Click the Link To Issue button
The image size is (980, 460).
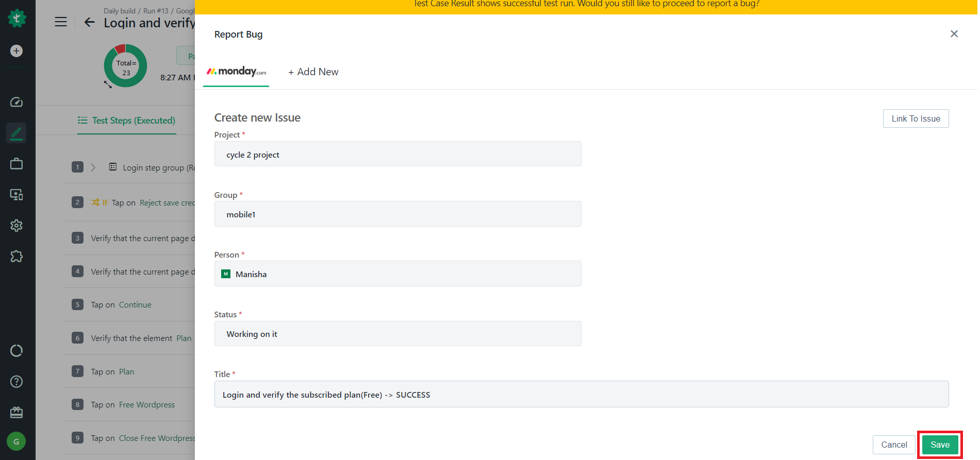(916, 118)
